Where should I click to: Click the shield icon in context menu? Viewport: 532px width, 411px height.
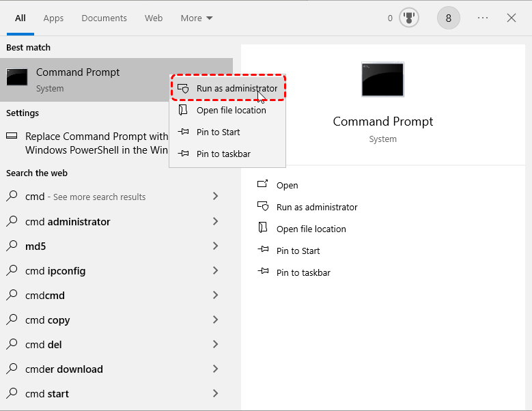click(183, 89)
